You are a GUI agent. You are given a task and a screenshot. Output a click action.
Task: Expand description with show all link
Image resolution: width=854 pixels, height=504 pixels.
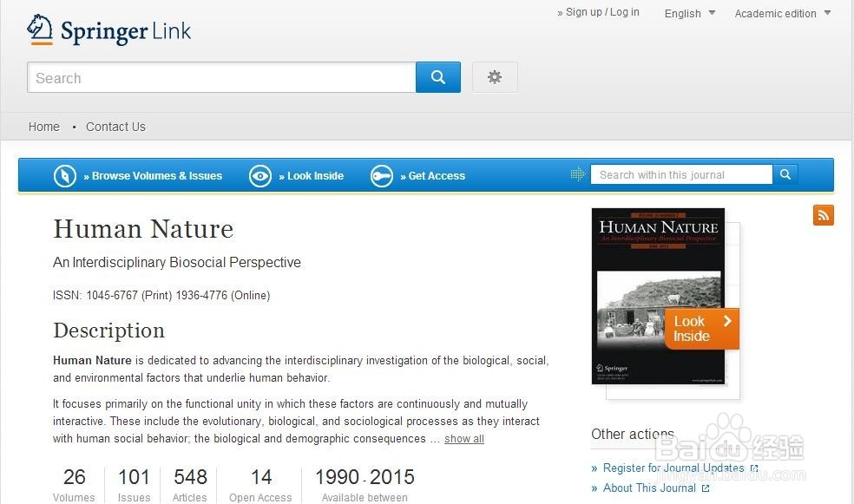pyautogui.click(x=464, y=439)
